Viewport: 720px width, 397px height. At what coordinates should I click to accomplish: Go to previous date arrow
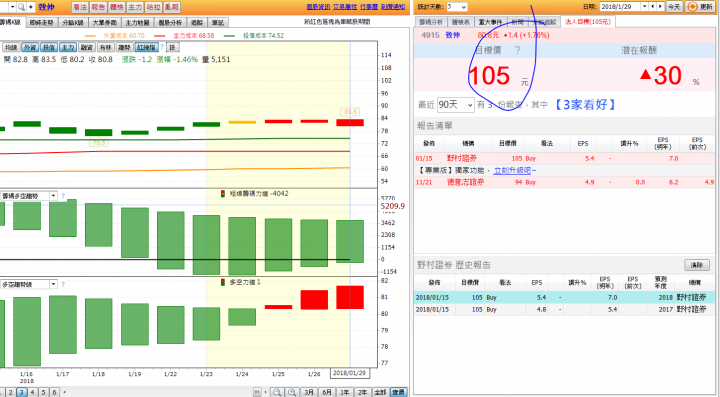tap(652, 7)
